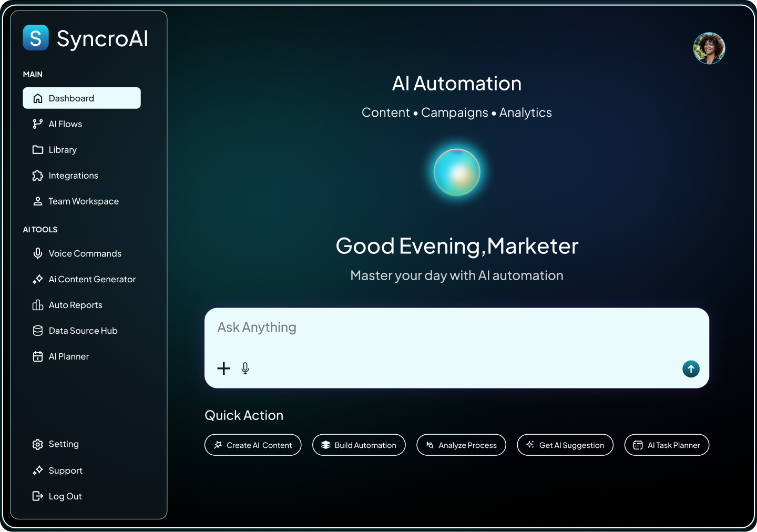Click the AI Planner calendar icon
Viewport: 757px width, 532px height.
click(x=38, y=356)
